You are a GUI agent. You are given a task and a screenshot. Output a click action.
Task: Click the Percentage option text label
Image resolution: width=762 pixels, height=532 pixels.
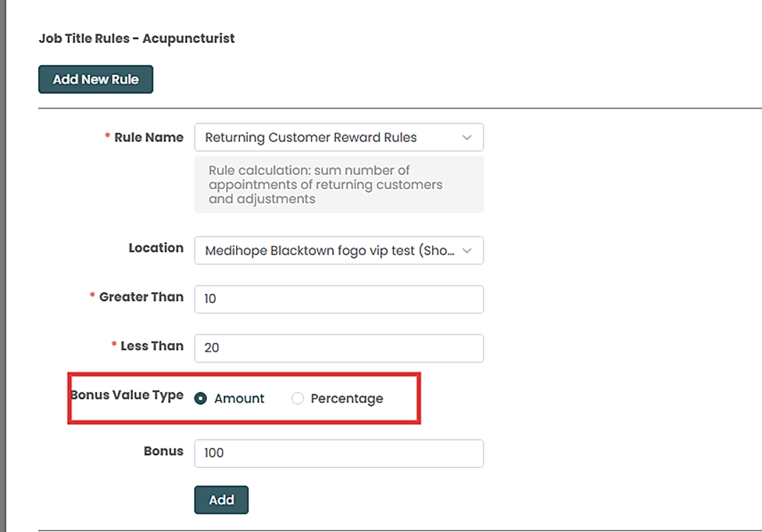346,398
